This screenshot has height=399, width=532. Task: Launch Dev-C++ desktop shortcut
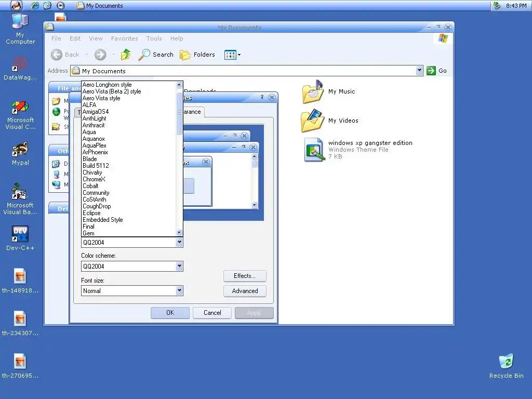point(20,238)
